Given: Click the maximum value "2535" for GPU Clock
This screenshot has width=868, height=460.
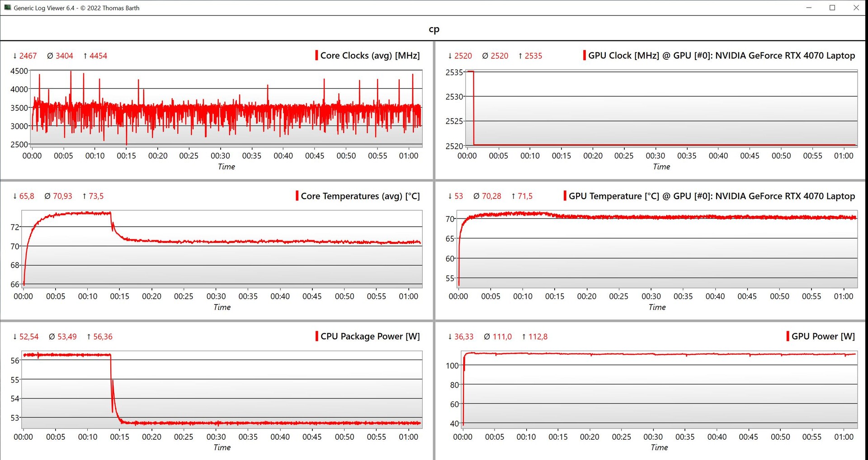Looking at the screenshot, I should pos(533,56).
